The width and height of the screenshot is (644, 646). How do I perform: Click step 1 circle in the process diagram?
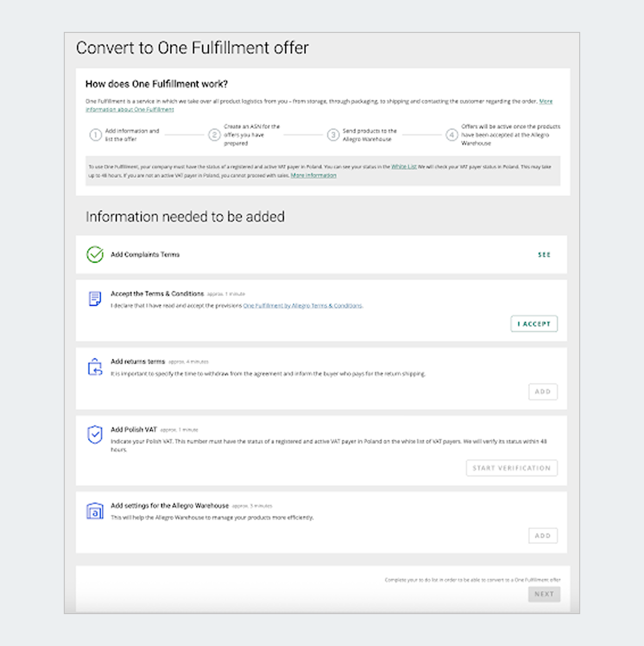(96, 135)
